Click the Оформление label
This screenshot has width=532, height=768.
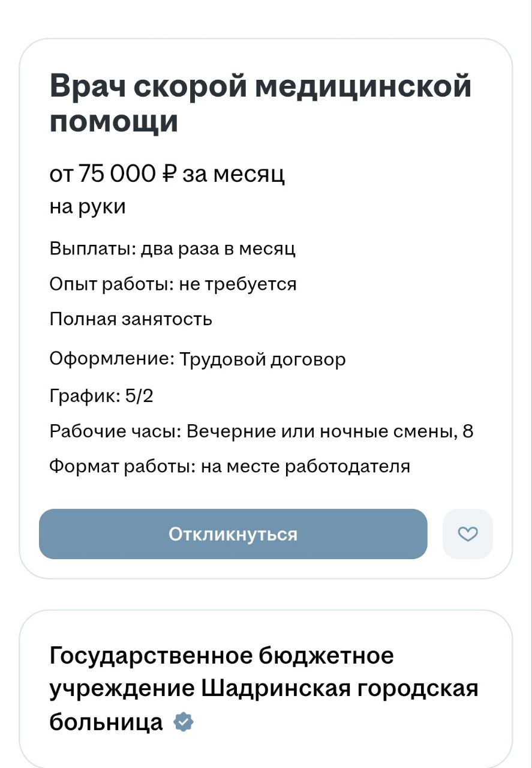[112, 359]
